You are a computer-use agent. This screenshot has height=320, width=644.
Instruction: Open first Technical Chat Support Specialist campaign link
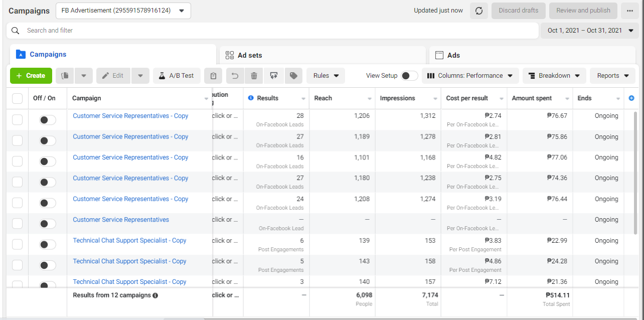129,240
